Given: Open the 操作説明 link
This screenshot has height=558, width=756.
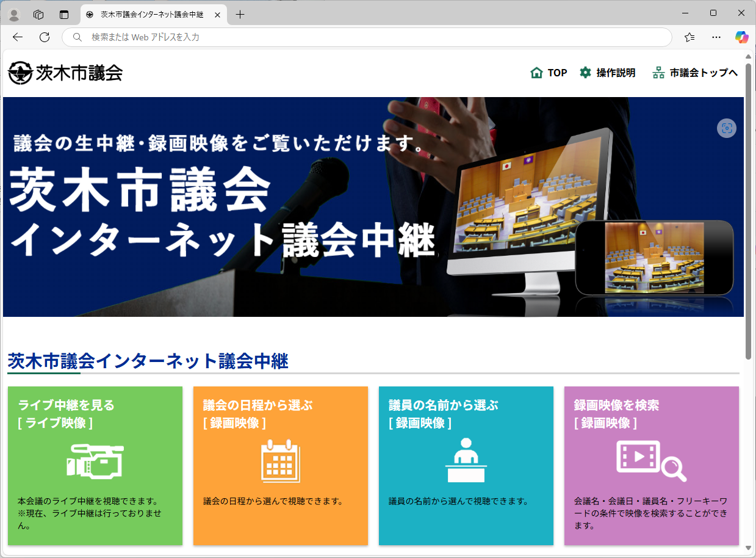Looking at the screenshot, I should click(616, 73).
